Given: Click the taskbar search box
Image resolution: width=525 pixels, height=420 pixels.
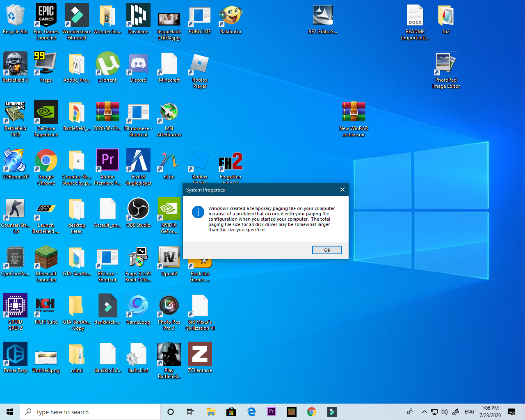Looking at the screenshot, I should (90, 412).
